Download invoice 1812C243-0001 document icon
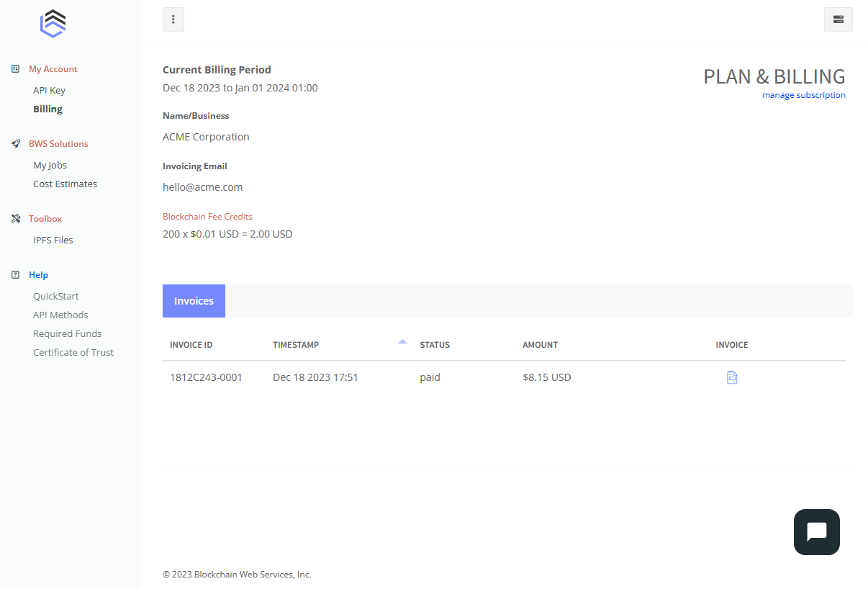The image size is (868, 589). click(732, 377)
